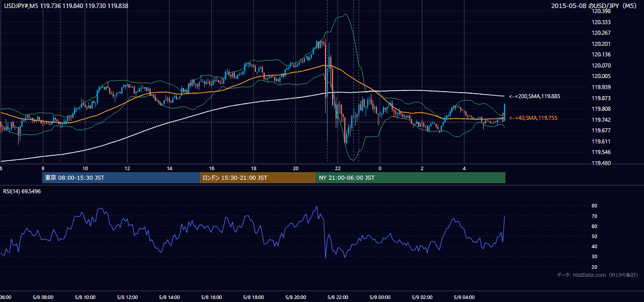Click the ロンドン 15:30-21:00 JST session bar

click(258, 178)
